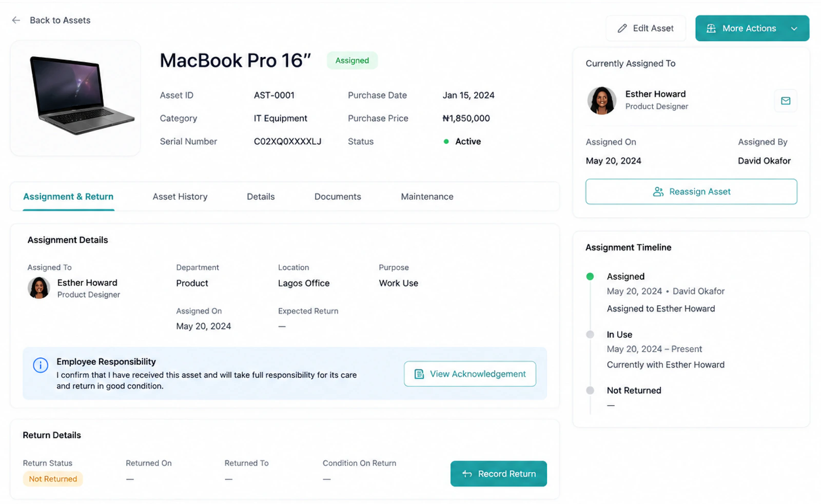Click the IT Equipment category value
Viewport: 821px width, 504px height.
280,118
